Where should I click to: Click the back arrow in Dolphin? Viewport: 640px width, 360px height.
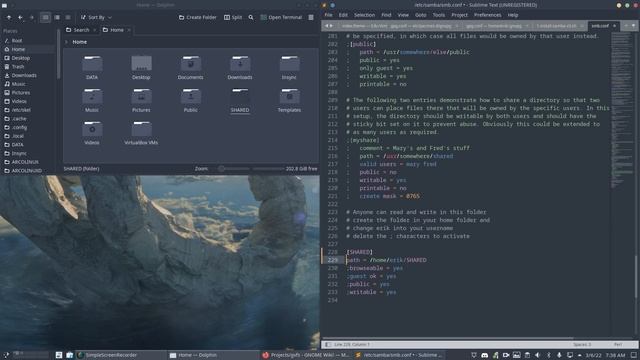[x=20, y=18]
